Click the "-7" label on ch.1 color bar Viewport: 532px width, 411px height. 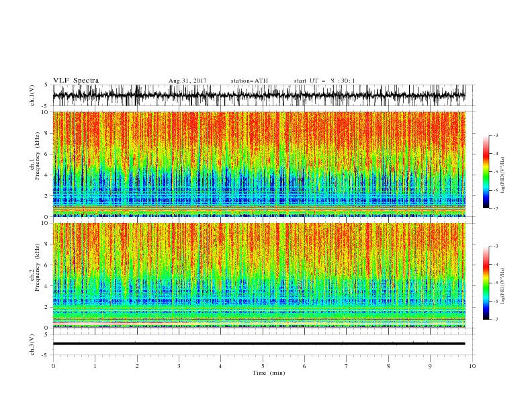(x=495, y=208)
